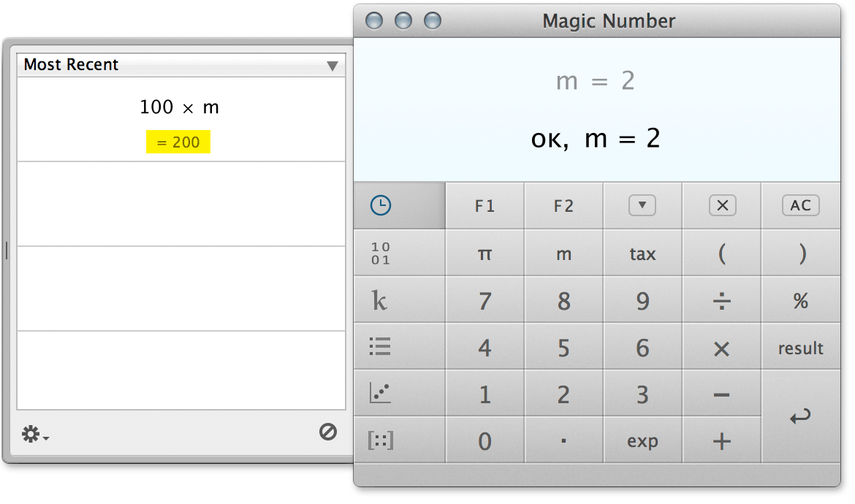Click the AC all-clear key

tap(800, 205)
